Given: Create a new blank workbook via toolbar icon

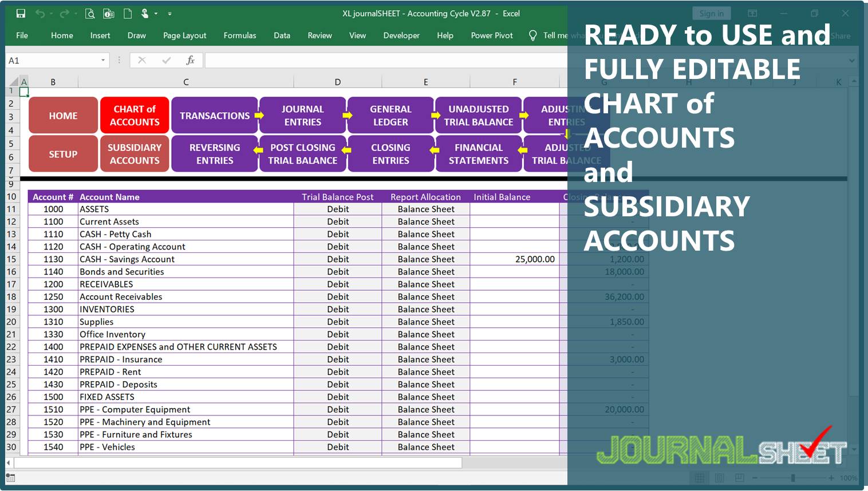Looking at the screenshot, I should coord(128,13).
